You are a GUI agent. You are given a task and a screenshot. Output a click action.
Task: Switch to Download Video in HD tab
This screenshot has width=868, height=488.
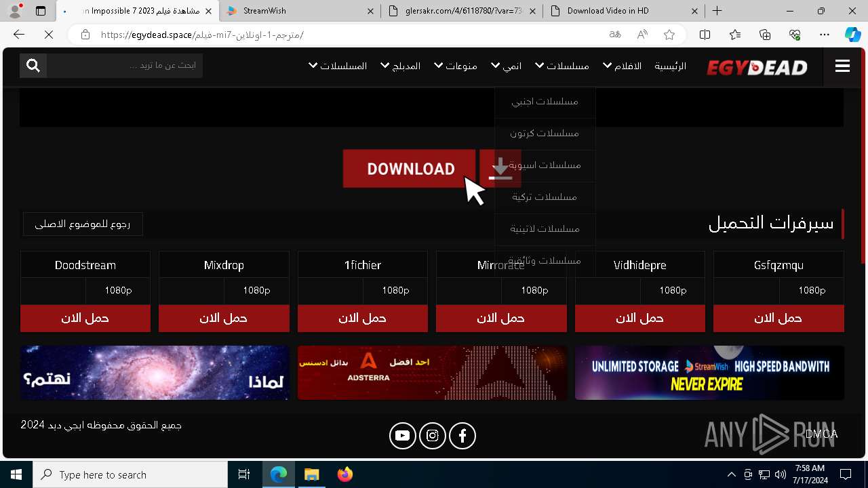click(x=623, y=11)
